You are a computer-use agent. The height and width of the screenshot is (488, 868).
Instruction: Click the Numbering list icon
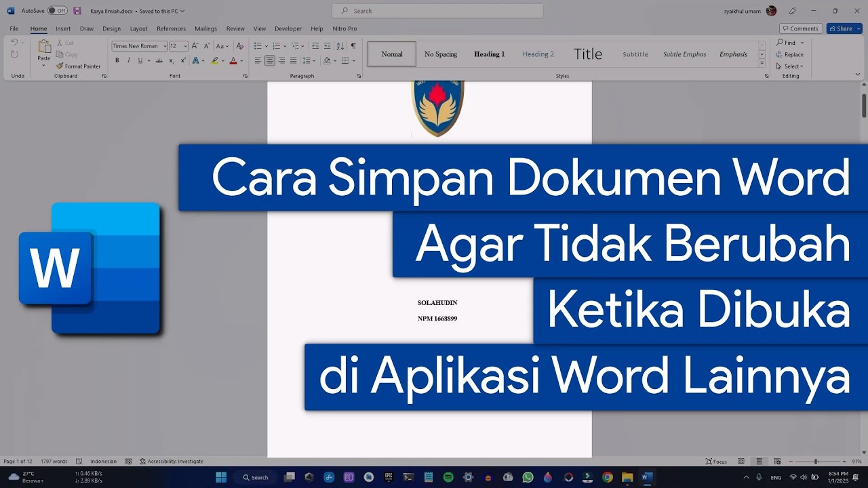click(275, 46)
